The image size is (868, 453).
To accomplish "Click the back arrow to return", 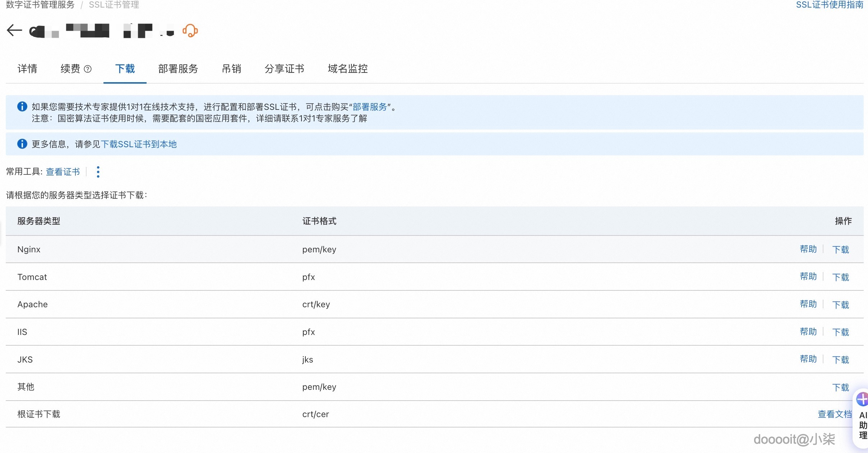I will point(14,30).
